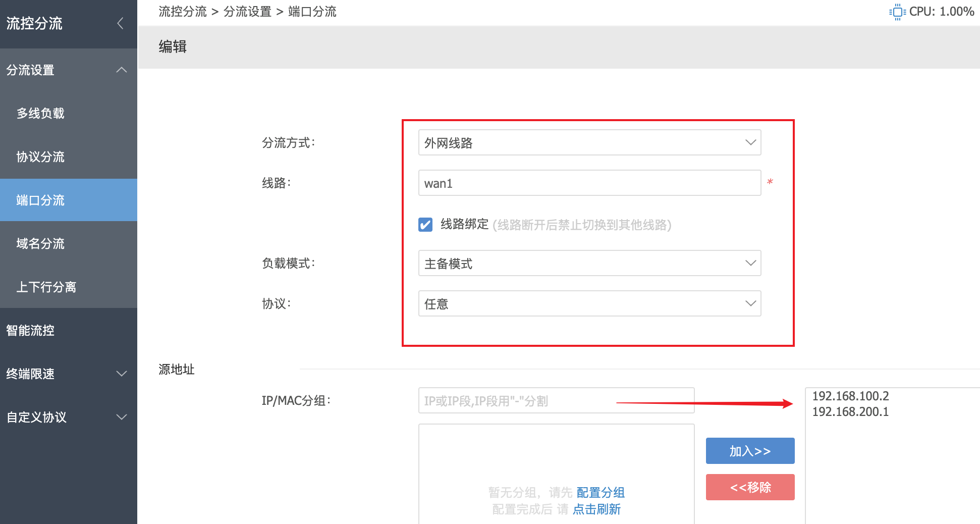
Task: Open the 负载模式 dropdown
Action: [589, 264]
